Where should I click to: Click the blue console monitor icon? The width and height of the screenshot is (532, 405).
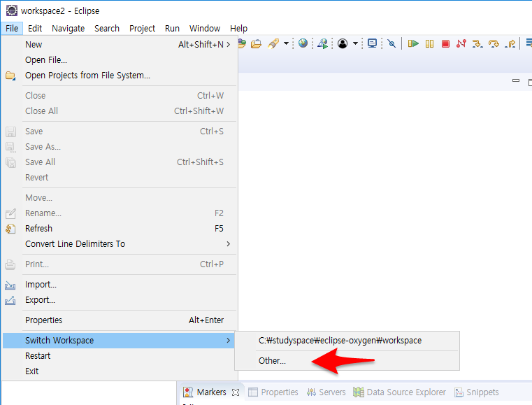[372, 43]
